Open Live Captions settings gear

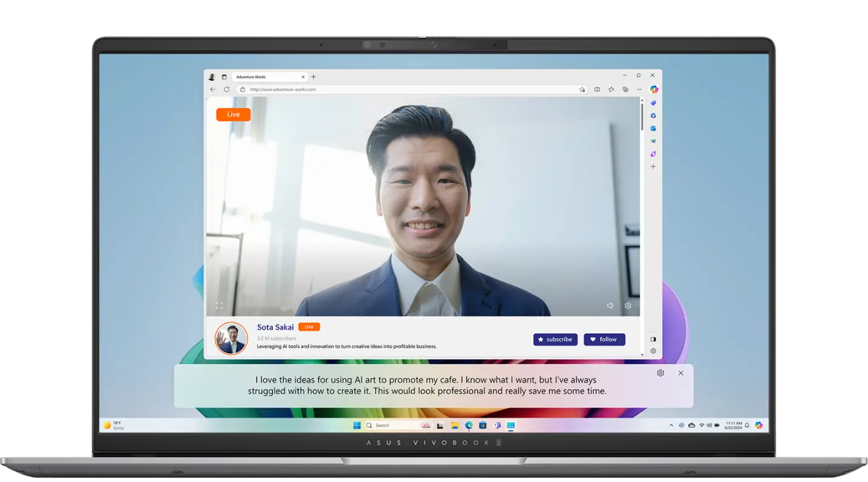661,373
